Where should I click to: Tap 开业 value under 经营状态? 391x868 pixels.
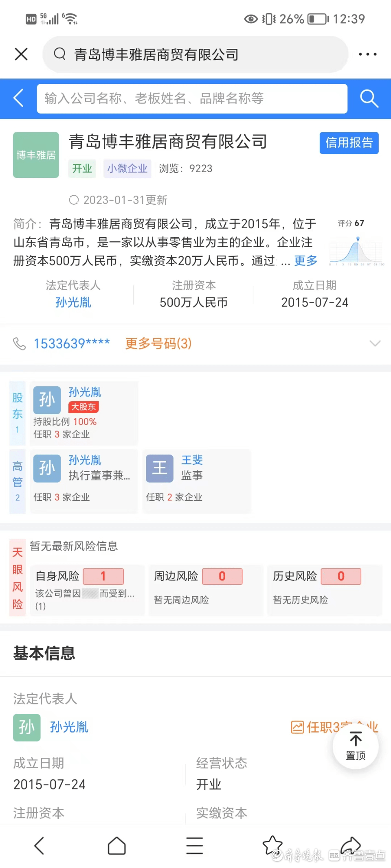point(209,784)
